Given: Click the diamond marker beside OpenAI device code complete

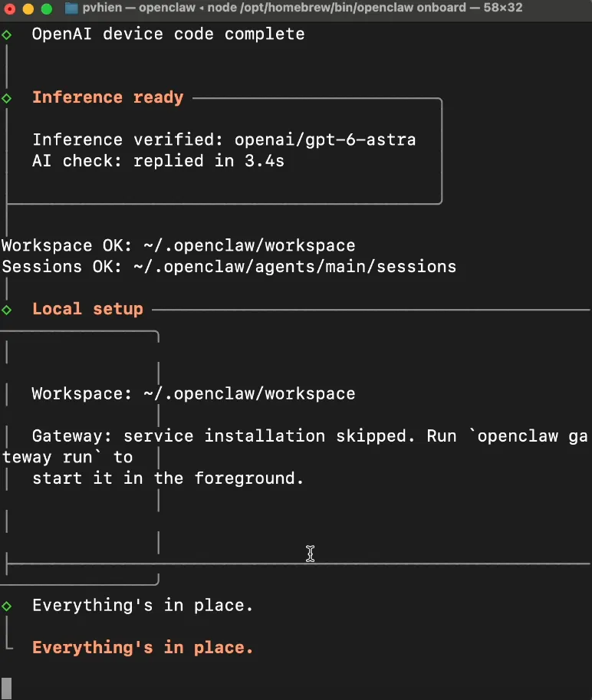Looking at the screenshot, I should point(7,35).
